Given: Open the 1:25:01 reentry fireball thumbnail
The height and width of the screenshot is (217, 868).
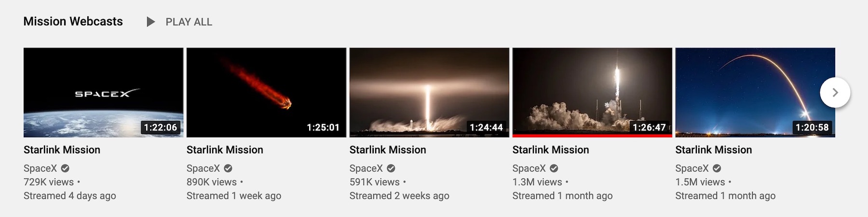Looking at the screenshot, I should pos(266,93).
